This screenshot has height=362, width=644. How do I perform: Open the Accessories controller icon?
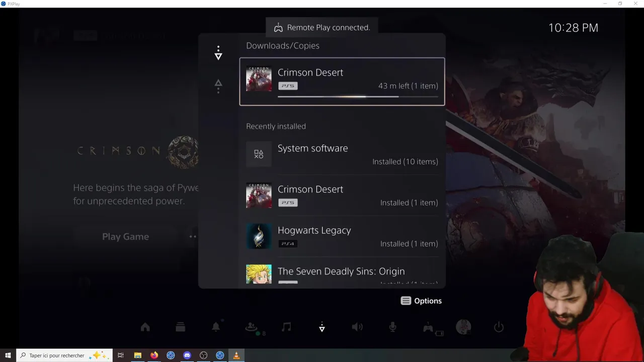point(428,327)
